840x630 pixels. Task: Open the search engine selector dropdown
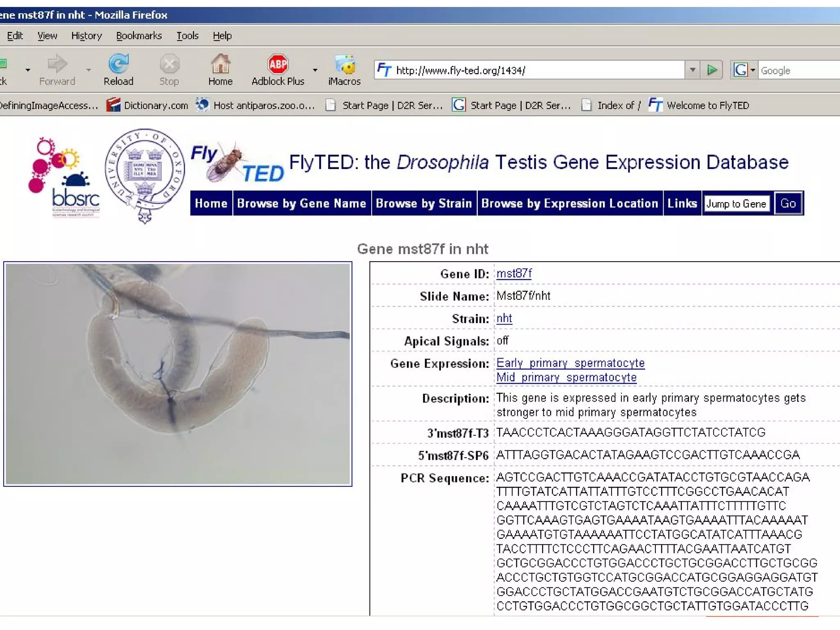click(x=744, y=70)
